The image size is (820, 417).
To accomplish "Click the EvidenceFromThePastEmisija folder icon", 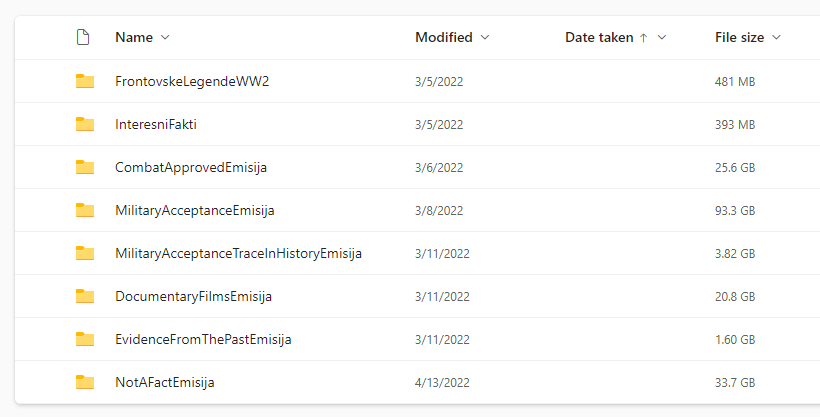I will click(x=85, y=339).
